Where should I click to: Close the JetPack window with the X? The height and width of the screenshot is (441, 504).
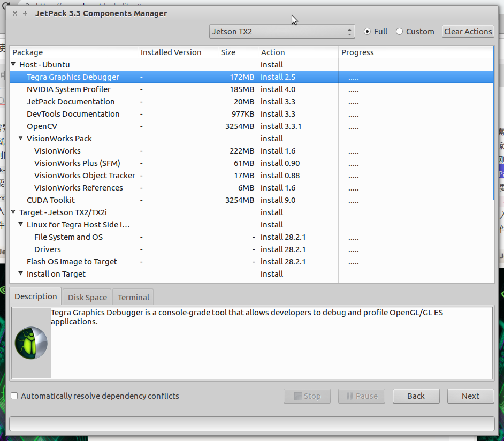[x=15, y=13]
